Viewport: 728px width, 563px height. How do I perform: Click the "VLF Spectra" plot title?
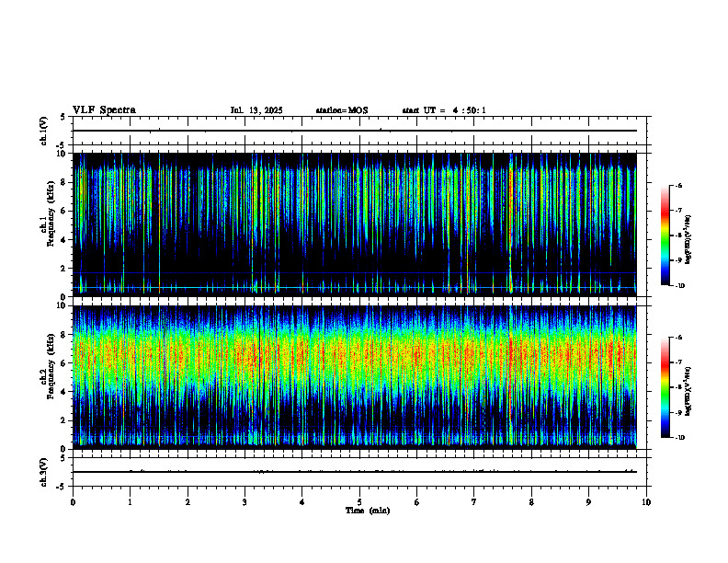[104, 110]
